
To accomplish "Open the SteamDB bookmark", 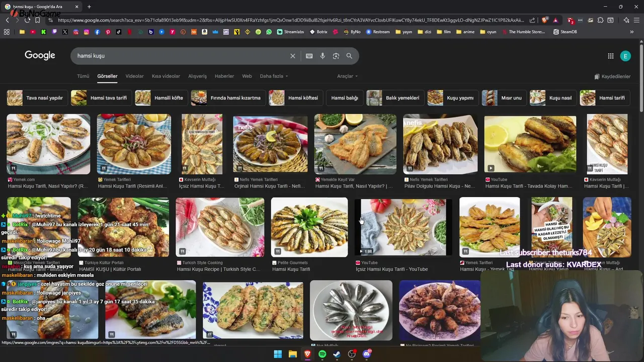I will (565, 32).
